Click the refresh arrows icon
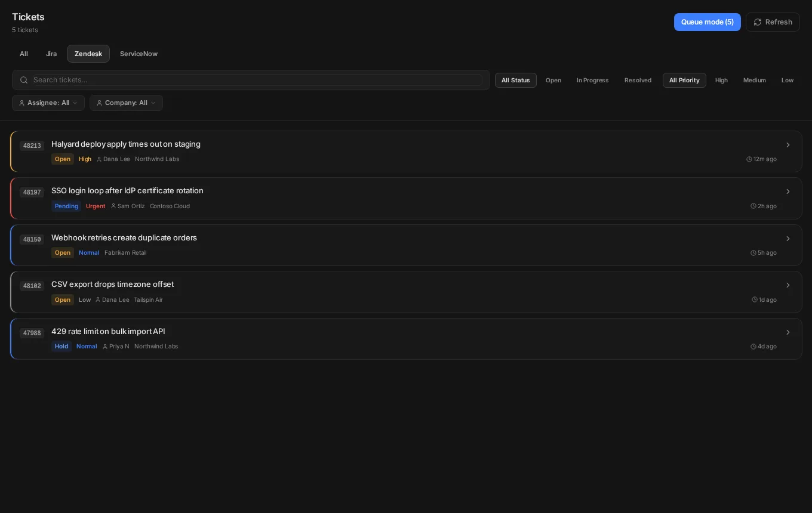This screenshot has width=812, height=513. tap(758, 22)
